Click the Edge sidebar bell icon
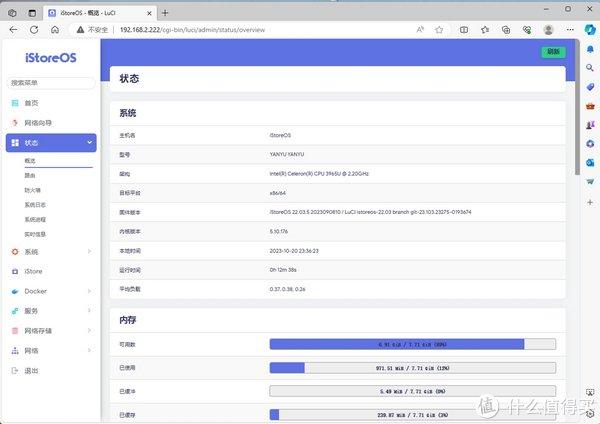This screenshot has height=424, width=600. tap(590, 49)
